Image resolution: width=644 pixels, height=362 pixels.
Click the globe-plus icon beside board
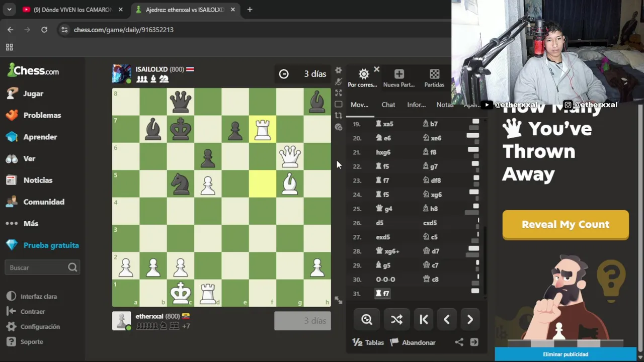tap(339, 127)
